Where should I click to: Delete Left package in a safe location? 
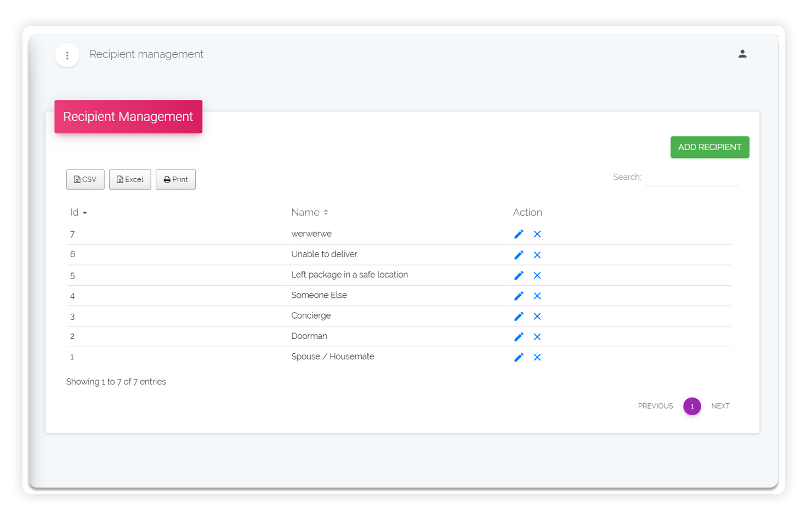[x=537, y=275]
